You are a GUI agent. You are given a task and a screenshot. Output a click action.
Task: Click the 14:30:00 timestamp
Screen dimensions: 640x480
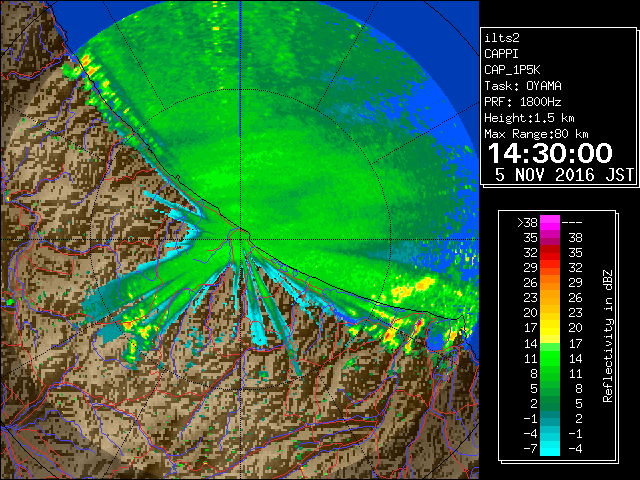550,153
